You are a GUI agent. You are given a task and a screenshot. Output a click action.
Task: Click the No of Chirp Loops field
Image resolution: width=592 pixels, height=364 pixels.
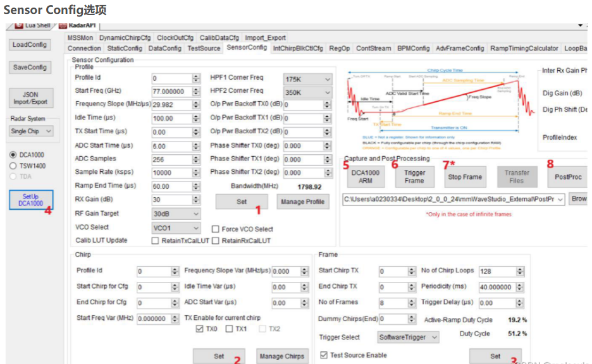[x=498, y=271]
